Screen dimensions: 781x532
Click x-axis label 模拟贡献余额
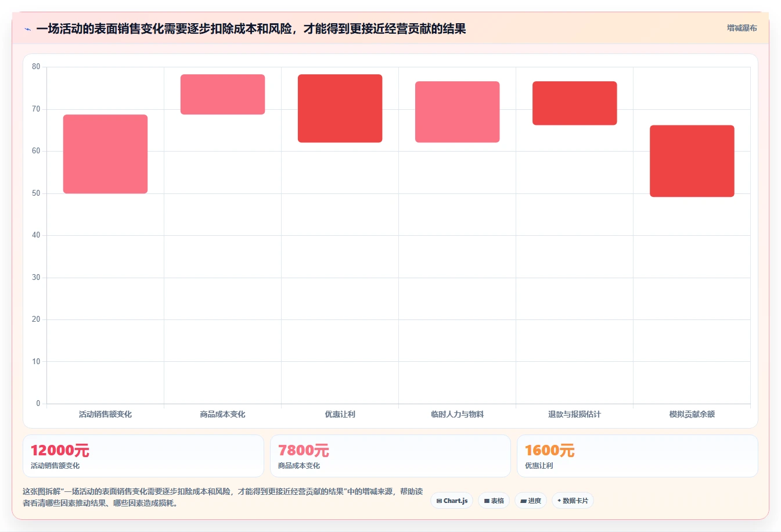click(x=692, y=414)
